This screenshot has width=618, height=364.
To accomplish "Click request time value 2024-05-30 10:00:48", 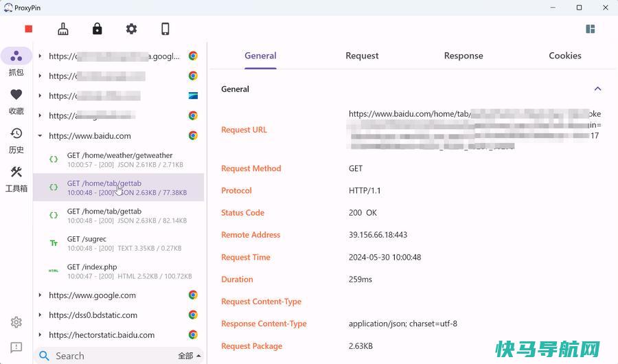I will pos(385,257).
